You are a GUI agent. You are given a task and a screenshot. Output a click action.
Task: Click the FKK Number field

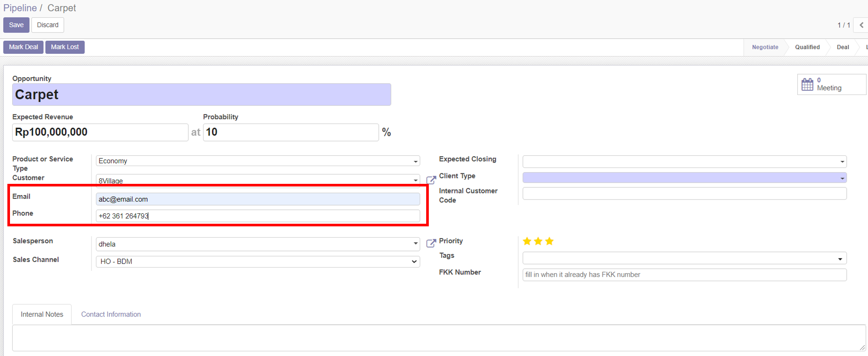[x=684, y=274]
